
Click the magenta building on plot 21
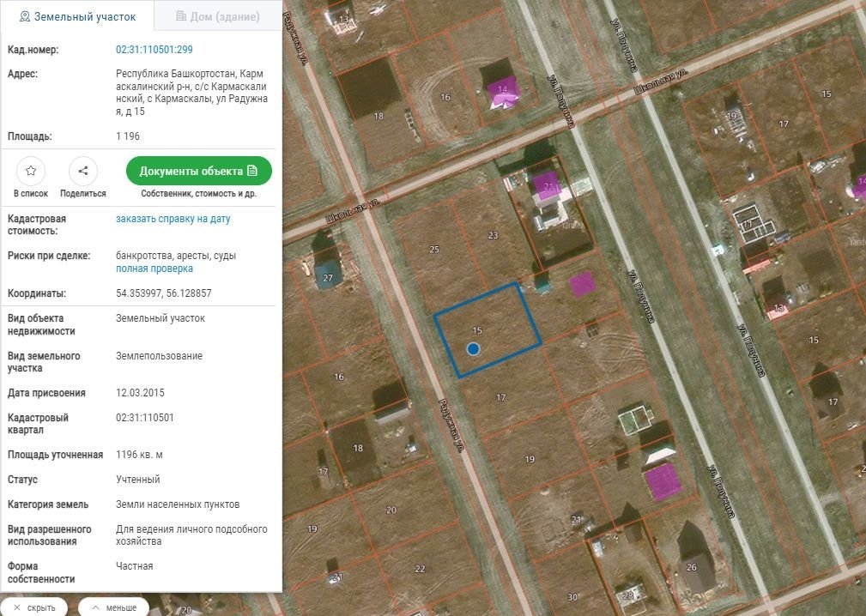(548, 186)
